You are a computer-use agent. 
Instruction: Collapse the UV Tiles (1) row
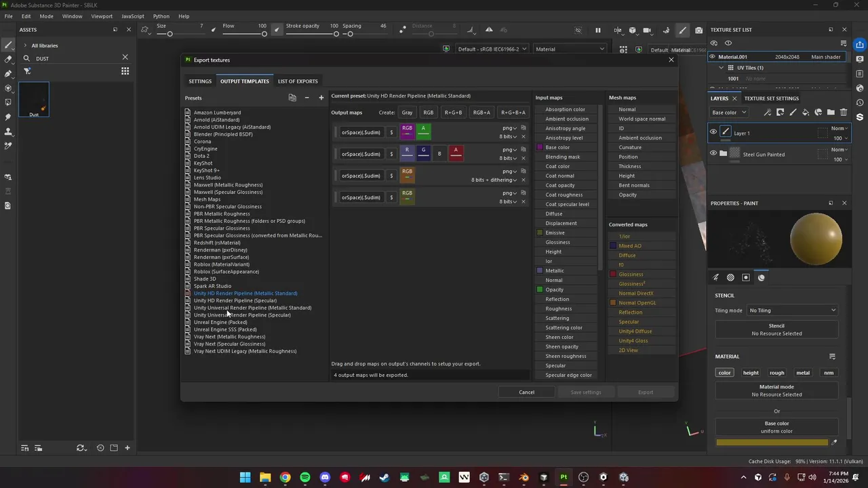(x=721, y=68)
